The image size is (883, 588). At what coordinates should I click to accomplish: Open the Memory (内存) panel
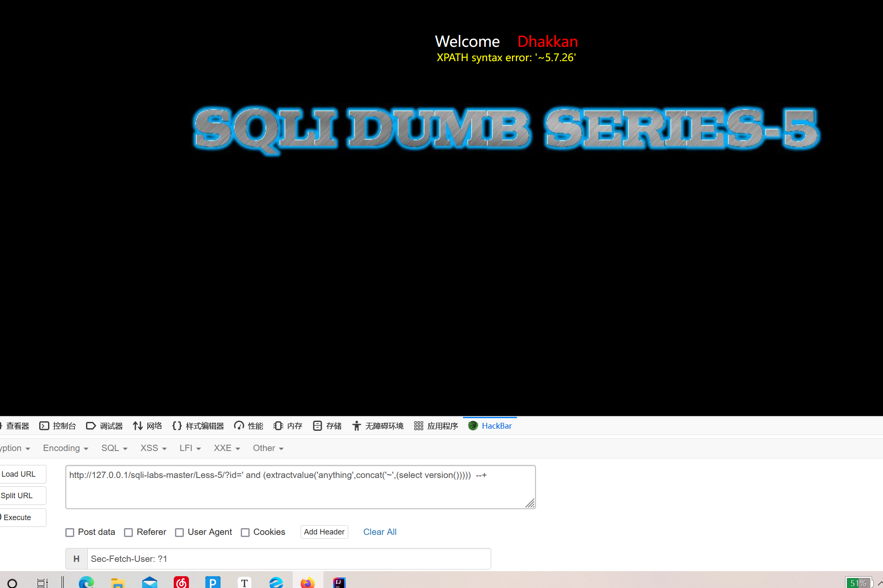(288, 426)
